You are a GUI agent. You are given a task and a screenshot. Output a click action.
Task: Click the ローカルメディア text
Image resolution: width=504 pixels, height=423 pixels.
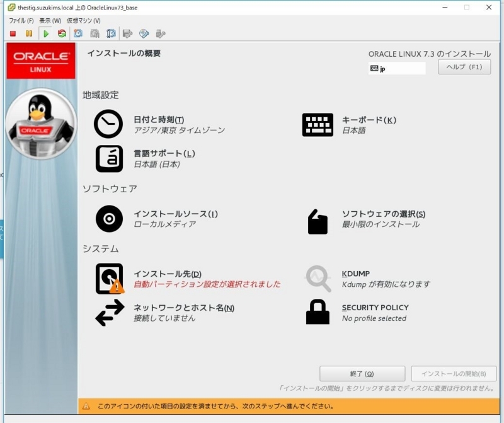point(164,224)
